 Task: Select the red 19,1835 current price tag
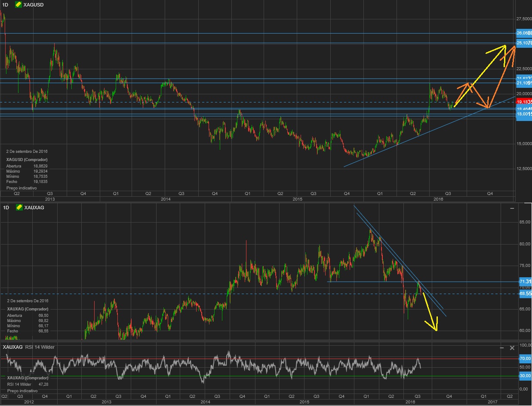523,102
